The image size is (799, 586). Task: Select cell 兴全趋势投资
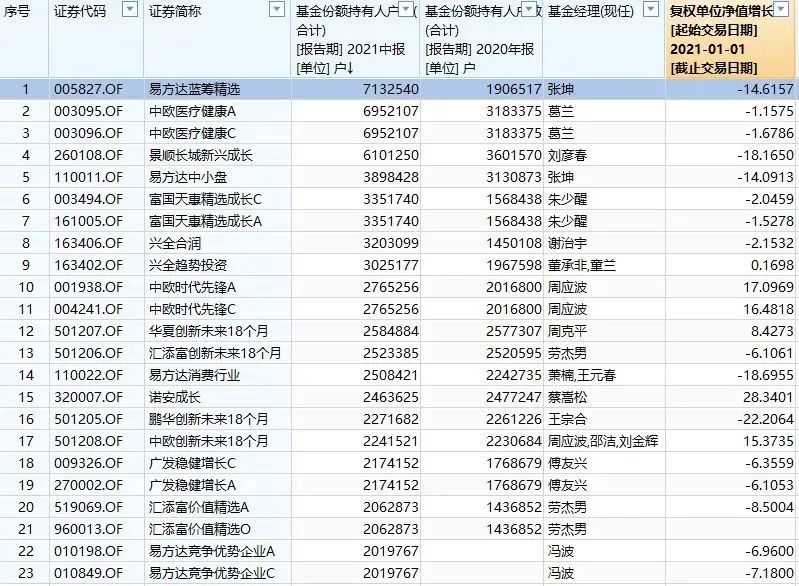(188, 265)
